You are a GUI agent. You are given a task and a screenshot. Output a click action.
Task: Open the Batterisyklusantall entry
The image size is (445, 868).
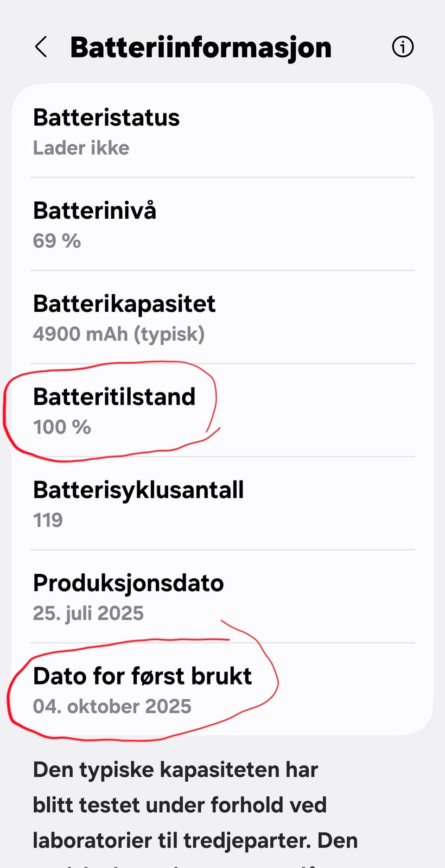[x=222, y=504]
